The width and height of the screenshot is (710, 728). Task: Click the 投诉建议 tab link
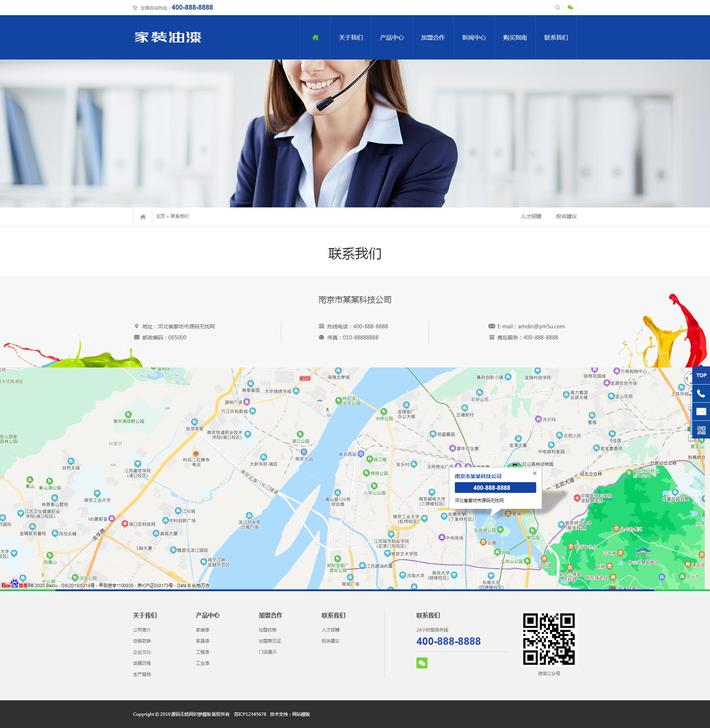[566, 217]
